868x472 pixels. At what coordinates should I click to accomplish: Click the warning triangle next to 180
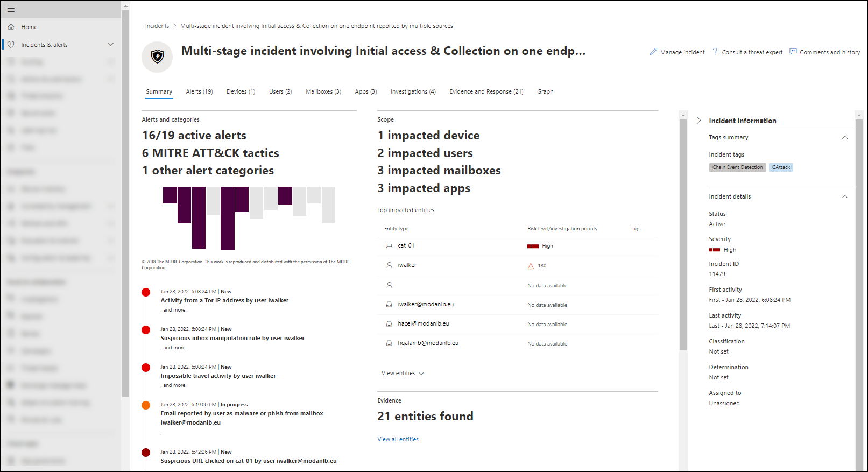(531, 266)
